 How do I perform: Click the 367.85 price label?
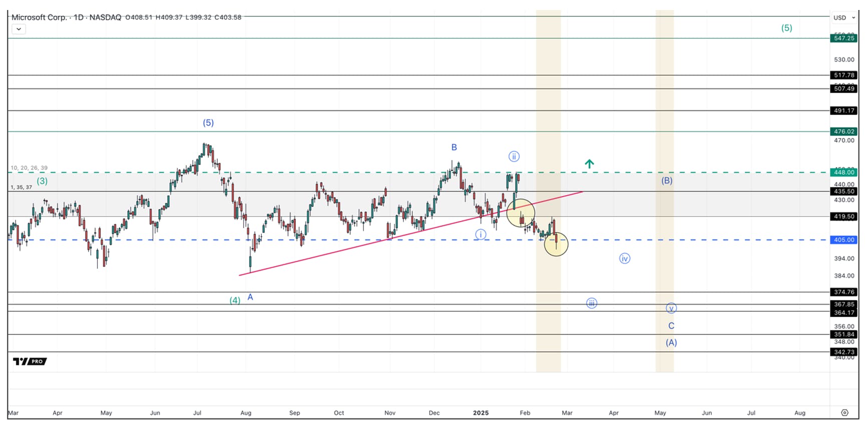844,304
